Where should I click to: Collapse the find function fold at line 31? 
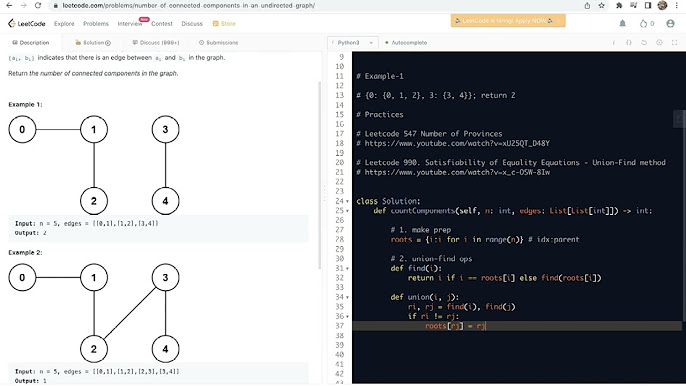click(x=348, y=268)
